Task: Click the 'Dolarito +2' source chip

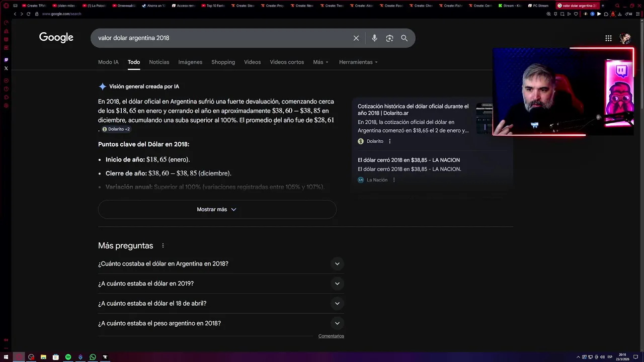Action: pyautogui.click(x=116, y=129)
